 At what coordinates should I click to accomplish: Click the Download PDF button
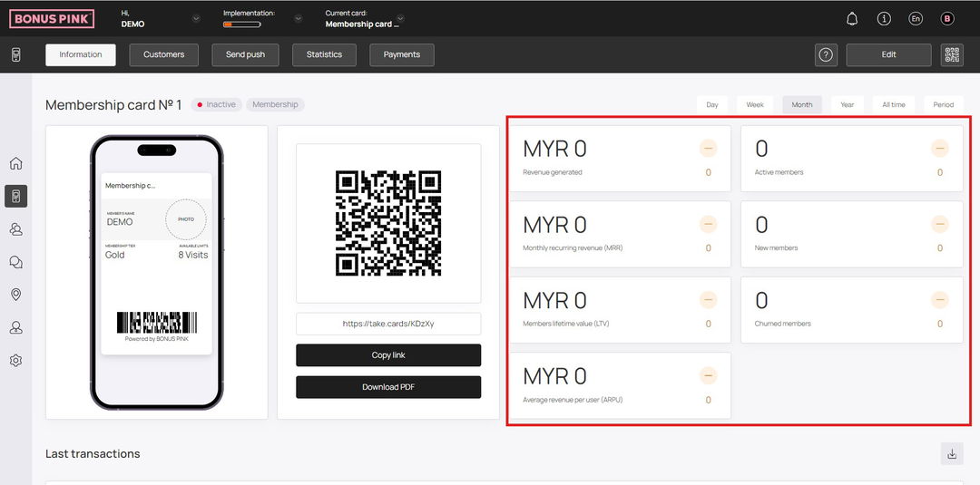point(388,387)
